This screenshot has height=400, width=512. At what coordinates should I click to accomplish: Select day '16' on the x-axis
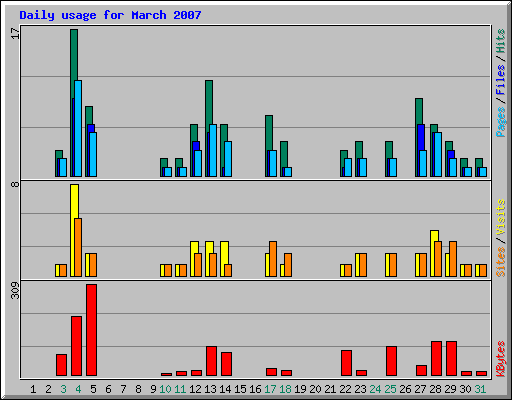click(255, 389)
